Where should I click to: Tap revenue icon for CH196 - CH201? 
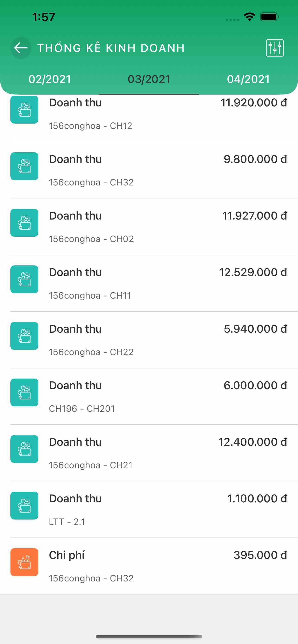tap(24, 392)
